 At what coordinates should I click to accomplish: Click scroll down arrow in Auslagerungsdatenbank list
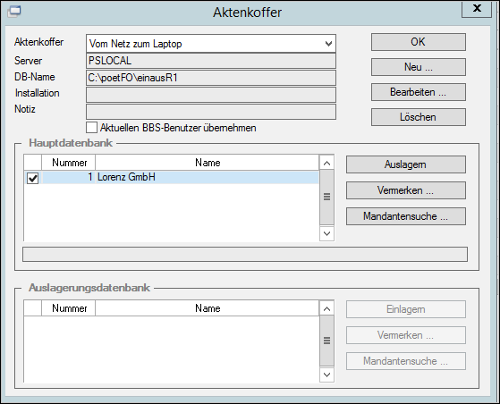click(x=327, y=374)
